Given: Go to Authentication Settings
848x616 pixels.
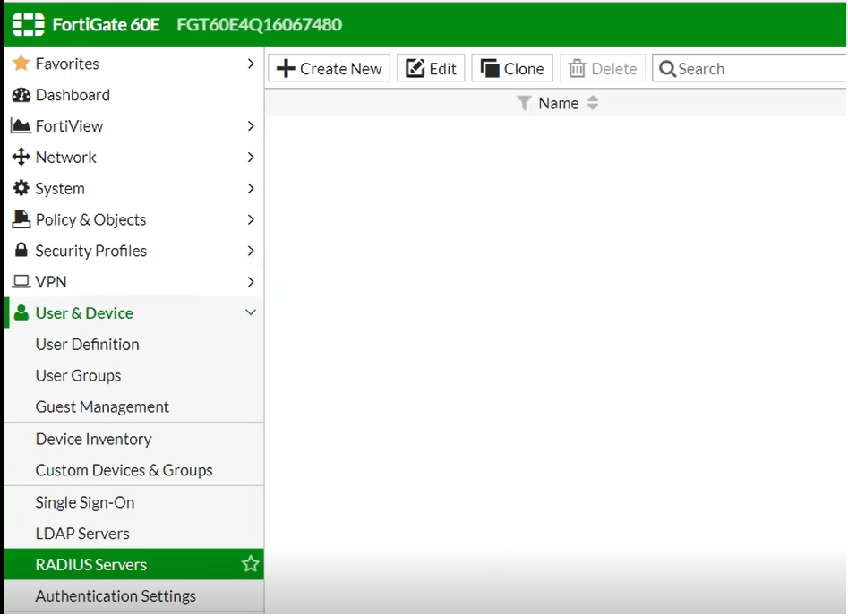Looking at the screenshot, I should pyautogui.click(x=116, y=596).
